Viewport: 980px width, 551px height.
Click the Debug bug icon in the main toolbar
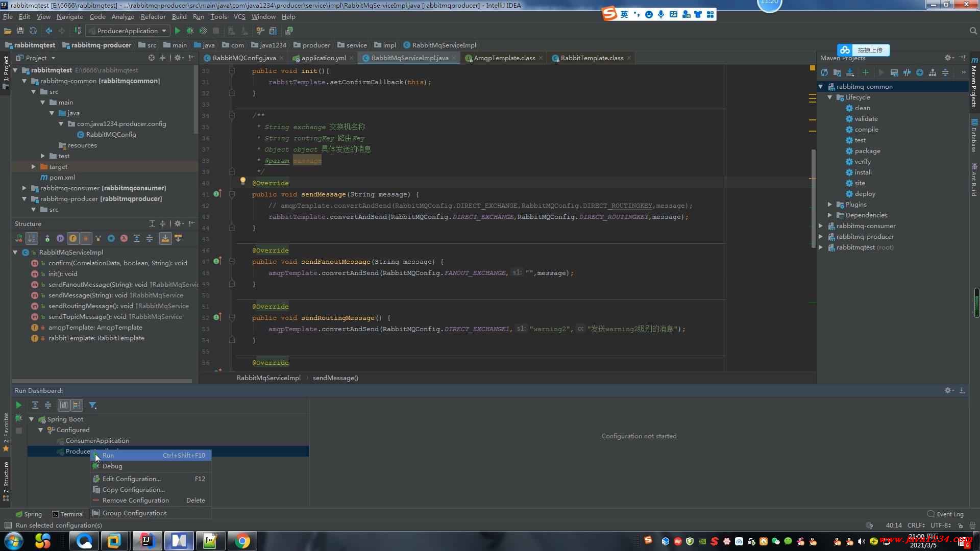tap(190, 31)
